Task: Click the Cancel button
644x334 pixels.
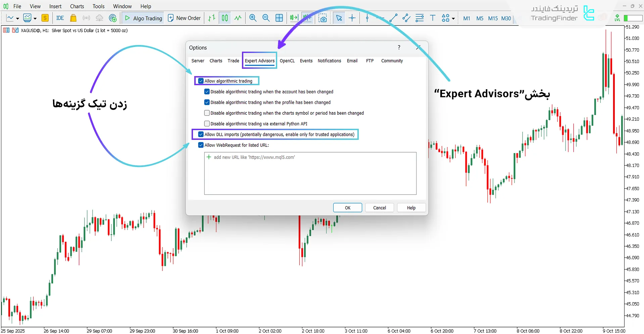Action: pos(380,208)
